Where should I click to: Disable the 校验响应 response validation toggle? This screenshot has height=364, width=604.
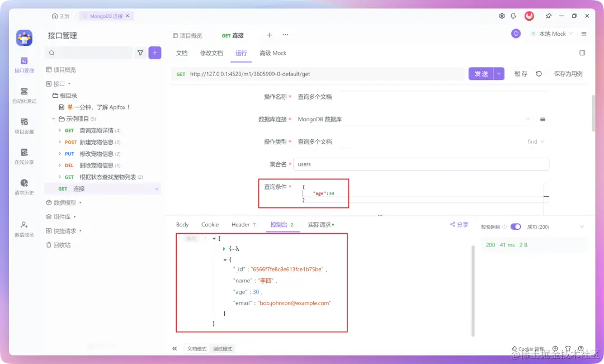pos(516,226)
